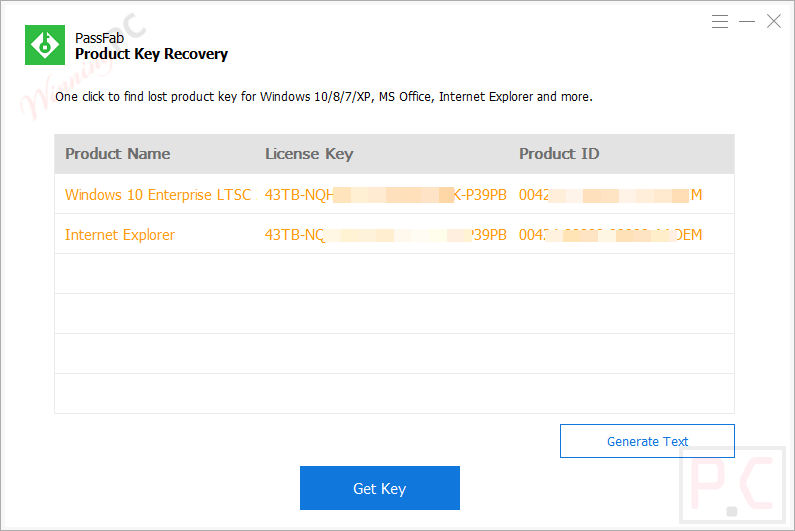Image resolution: width=795 pixels, height=531 pixels.
Task: Open the hamburger menu in title bar
Action: click(720, 21)
